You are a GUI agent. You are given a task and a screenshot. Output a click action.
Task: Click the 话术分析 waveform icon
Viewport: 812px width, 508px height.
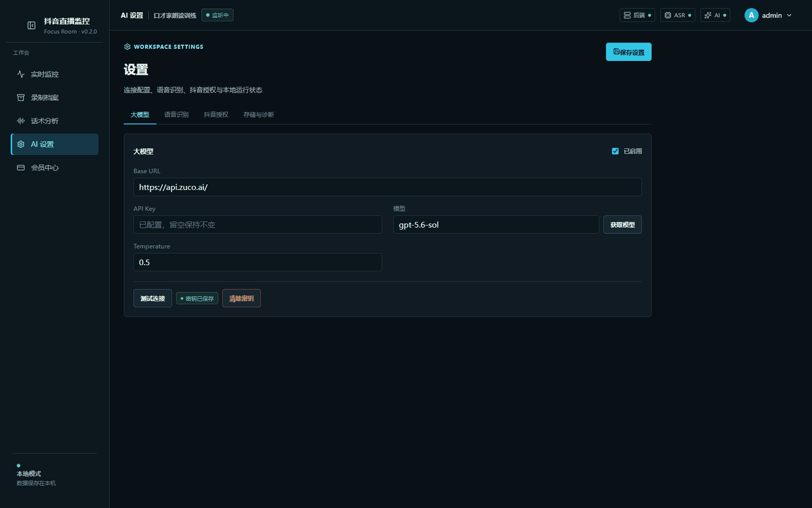[21, 121]
